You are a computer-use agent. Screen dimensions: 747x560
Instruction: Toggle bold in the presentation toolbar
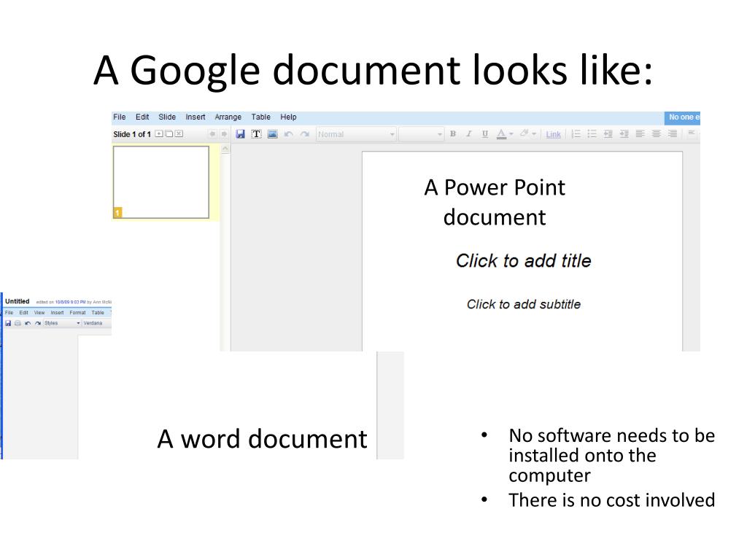tap(453, 134)
